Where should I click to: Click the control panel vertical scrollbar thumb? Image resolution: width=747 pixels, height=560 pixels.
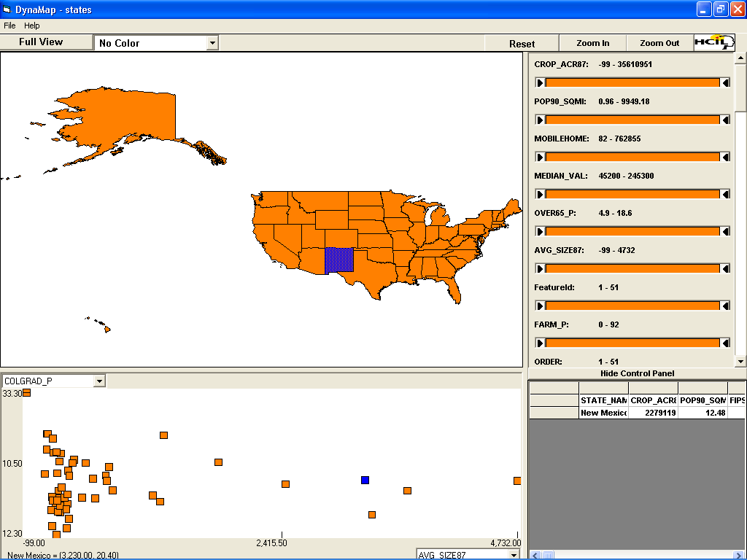click(x=740, y=88)
